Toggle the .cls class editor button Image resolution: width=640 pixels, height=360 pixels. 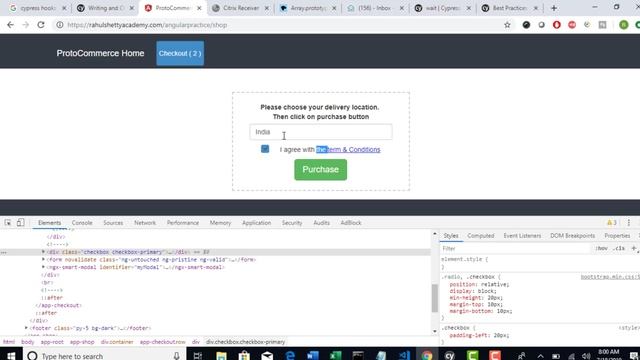click(619, 248)
